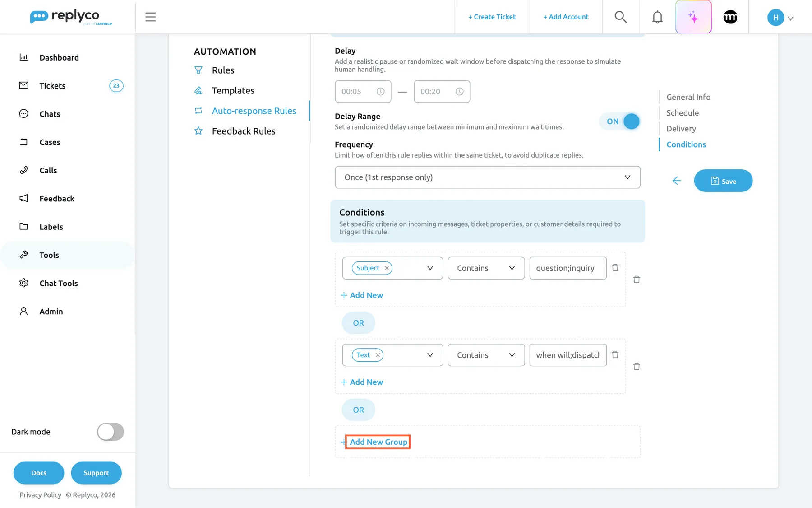Click + Add Account
812x508 pixels.
click(566, 17)
